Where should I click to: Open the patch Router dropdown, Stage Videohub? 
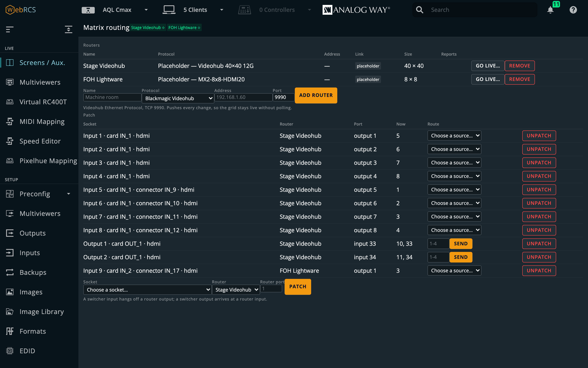tap(236, 290)
